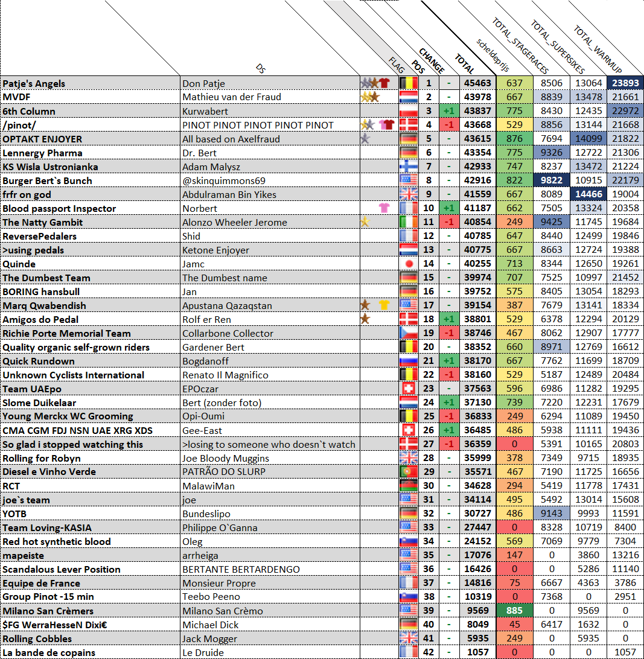644x659 pixels.
Task: Select the FLAG column header
Action: pyautogui.click(x=397, y=65)
